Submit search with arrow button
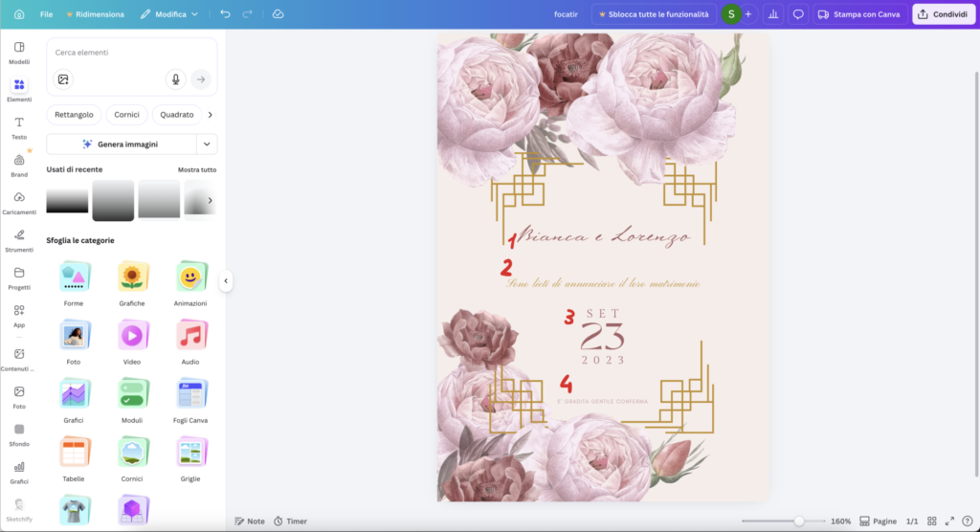The height and width of the screenshot is (532, 980). pos(201,79)
